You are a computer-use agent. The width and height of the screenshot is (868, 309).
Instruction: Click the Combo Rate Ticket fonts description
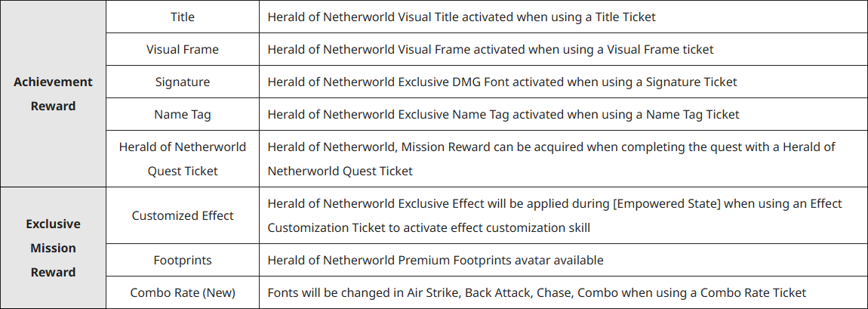pyautogui.click(x=537, y=292)
